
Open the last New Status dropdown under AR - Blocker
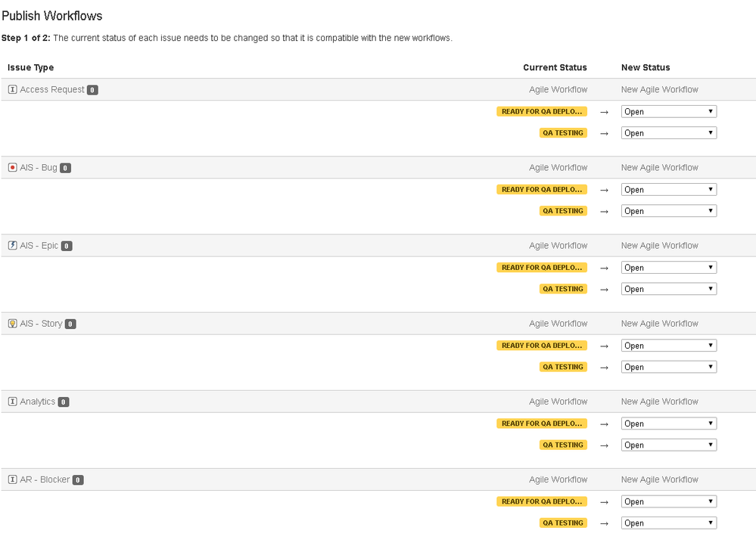click(668, 523)
